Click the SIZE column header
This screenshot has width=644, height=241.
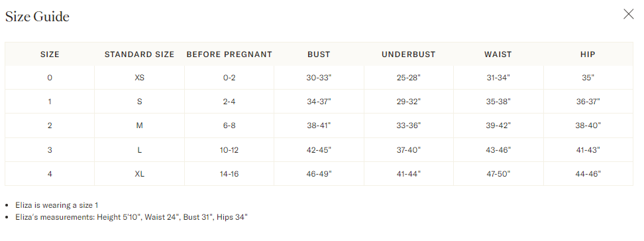(x=50, y=54)
